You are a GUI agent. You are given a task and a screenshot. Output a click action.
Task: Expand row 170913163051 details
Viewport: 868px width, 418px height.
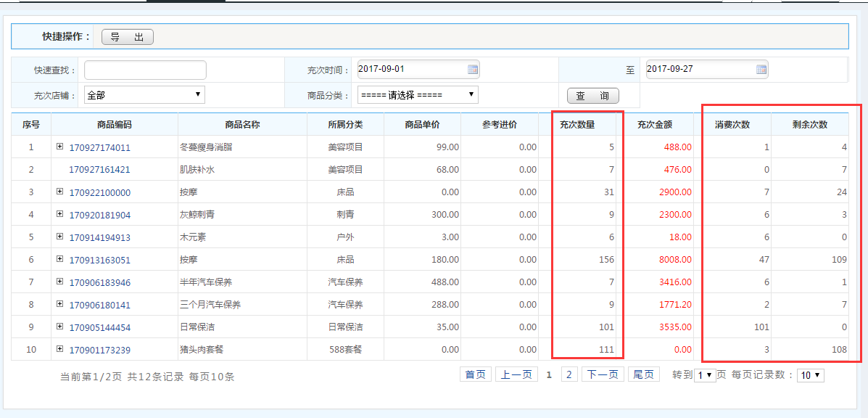(x=60, y=260)
